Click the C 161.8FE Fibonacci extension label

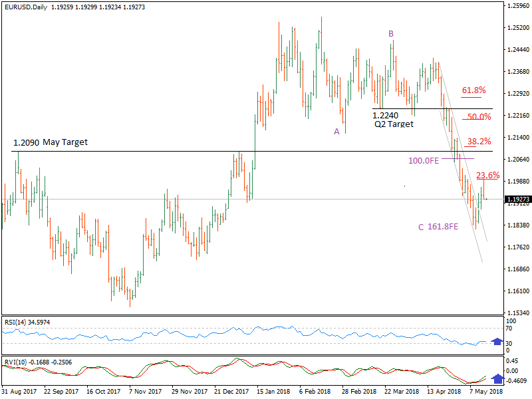(437, 227)
